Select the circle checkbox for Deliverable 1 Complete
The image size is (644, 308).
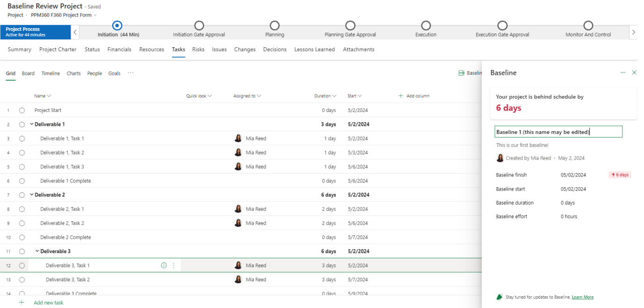point(21,180)
